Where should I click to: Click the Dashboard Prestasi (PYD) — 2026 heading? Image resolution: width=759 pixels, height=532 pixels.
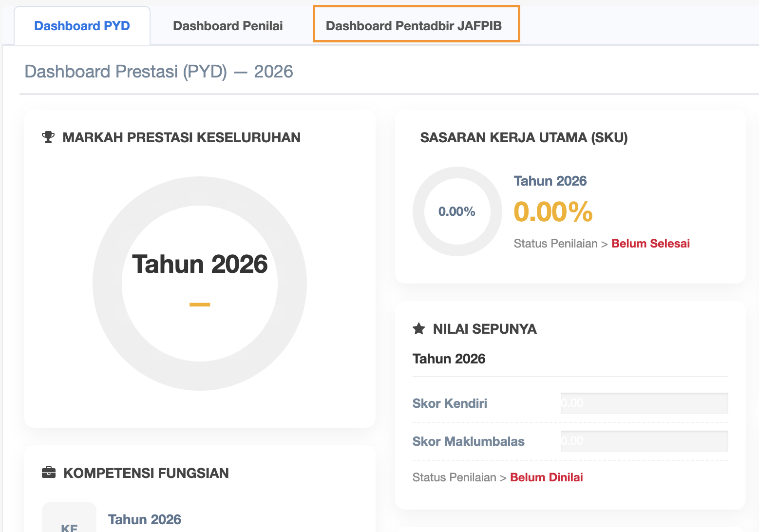pos(159,72)
